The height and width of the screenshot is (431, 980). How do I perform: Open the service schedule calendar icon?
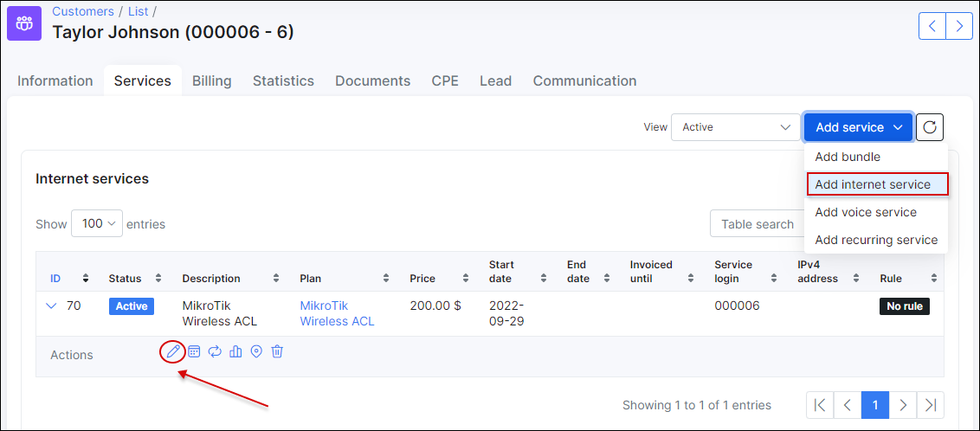pyautogui.click(x=195, y=352)
